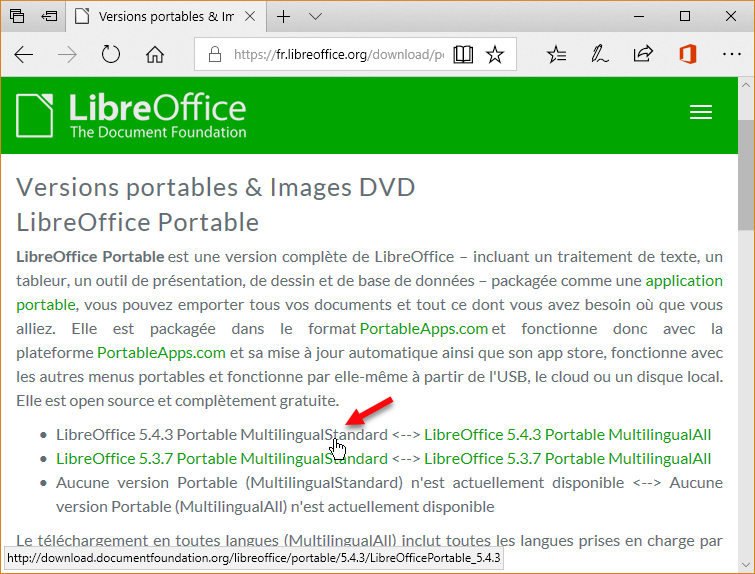Set these tabs aside icon
This screenshot has height=574, width=755.
49,16
